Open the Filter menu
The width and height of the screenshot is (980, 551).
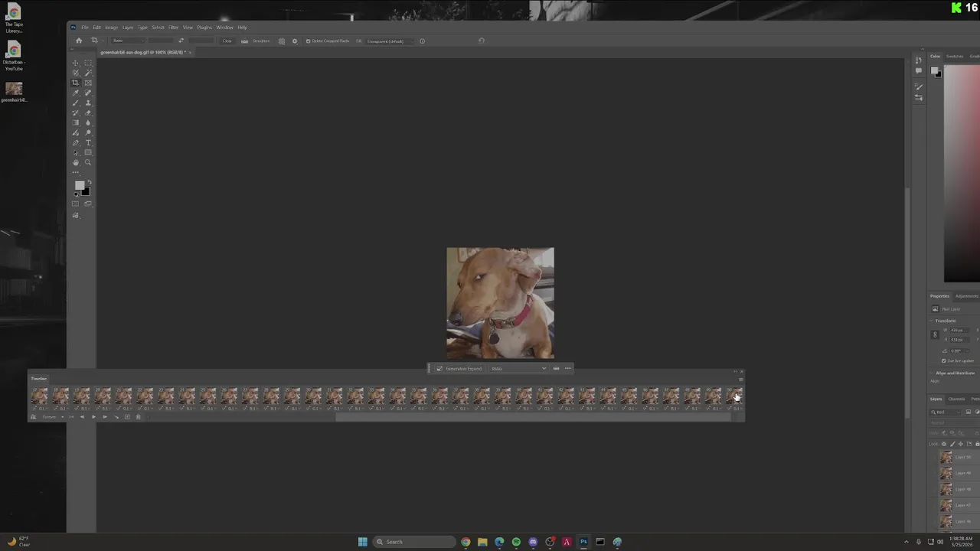(173, 28)
